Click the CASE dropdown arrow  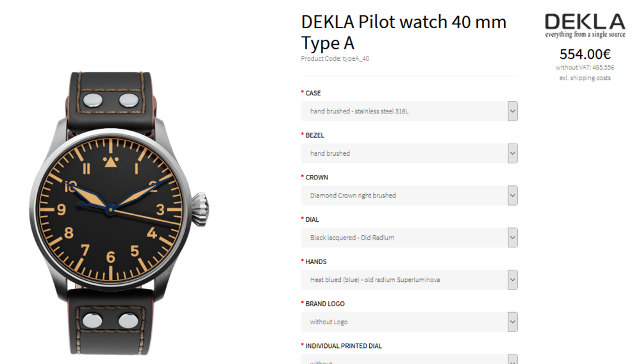click(512, 112)
